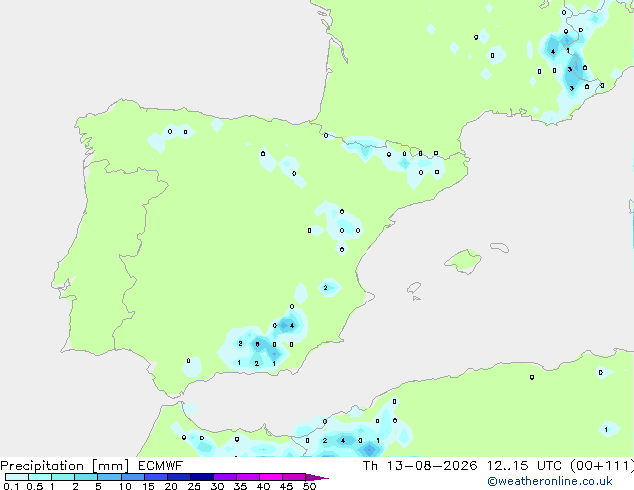Click the 4 mm rain cell in southeast Spain

(292, 325)
